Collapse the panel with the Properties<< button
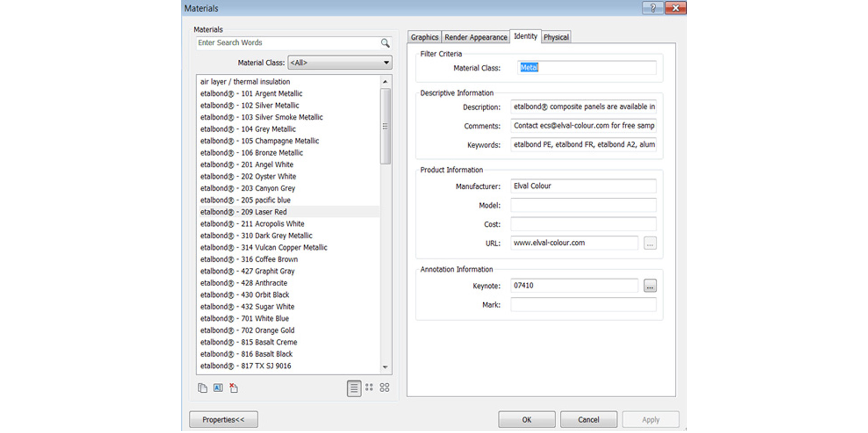 [223, 419]
